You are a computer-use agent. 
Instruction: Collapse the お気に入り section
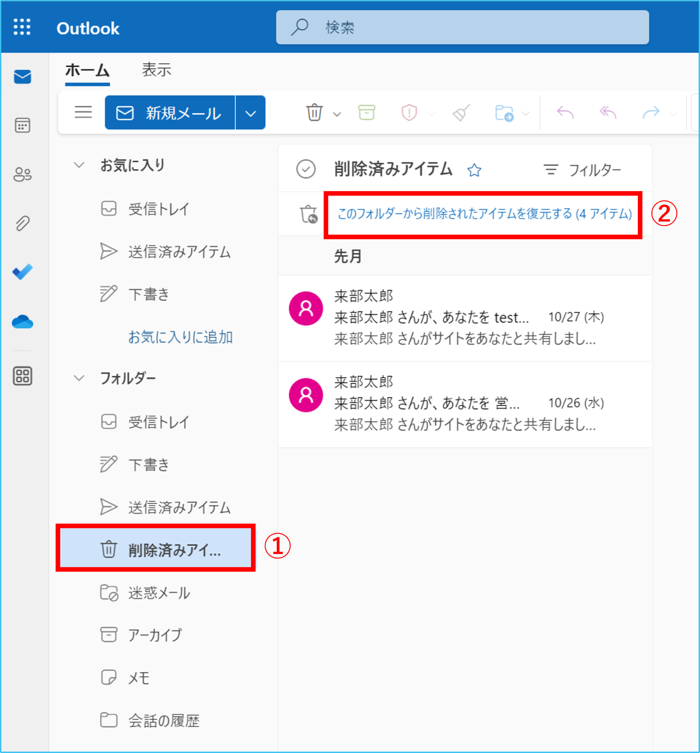point(79,165)
